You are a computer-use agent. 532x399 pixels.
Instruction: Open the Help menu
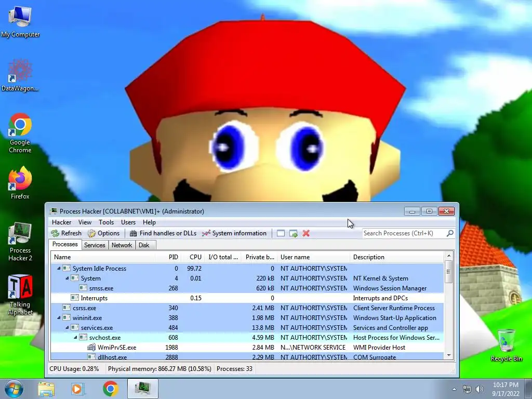[149, 222]
